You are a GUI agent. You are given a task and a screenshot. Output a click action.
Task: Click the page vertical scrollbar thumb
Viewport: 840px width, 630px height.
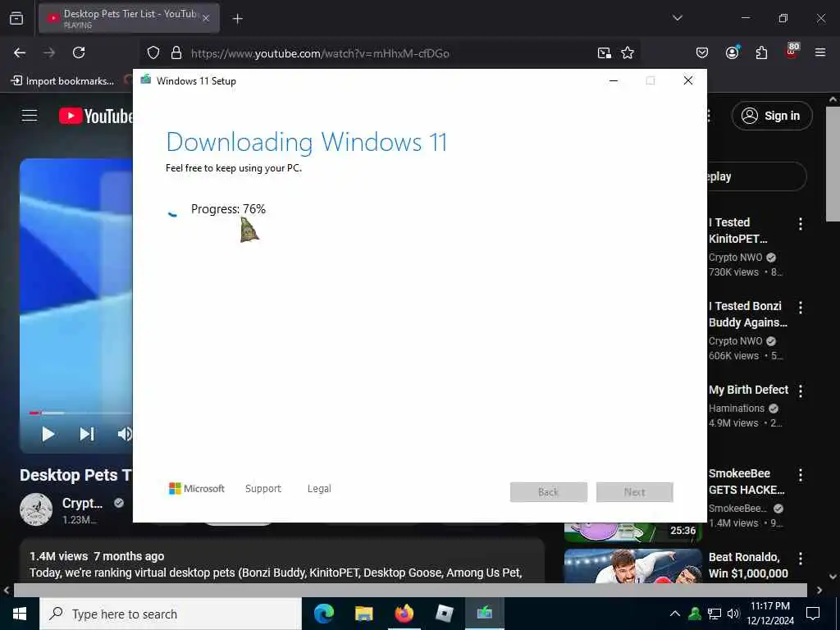coord(833,163)
